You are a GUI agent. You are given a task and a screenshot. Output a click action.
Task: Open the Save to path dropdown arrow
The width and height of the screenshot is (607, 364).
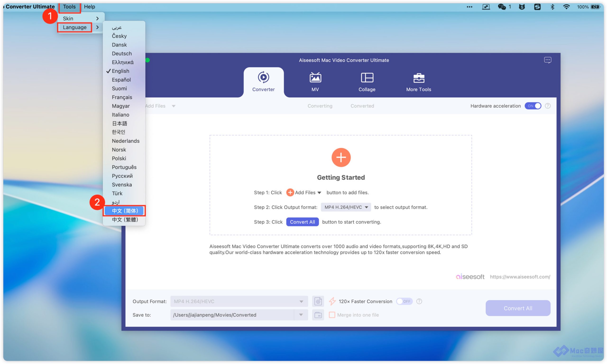click(301, 315)
